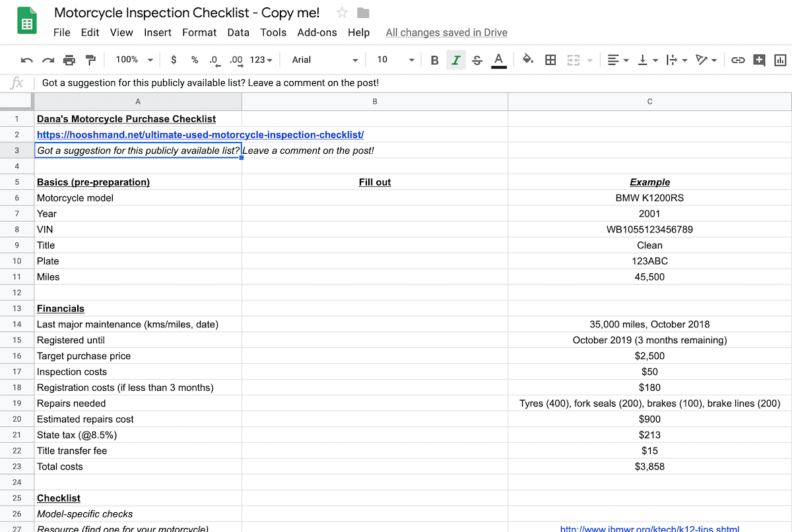
Task: Select the 'WB1055123456789' cell
Action: click(650, 230)
